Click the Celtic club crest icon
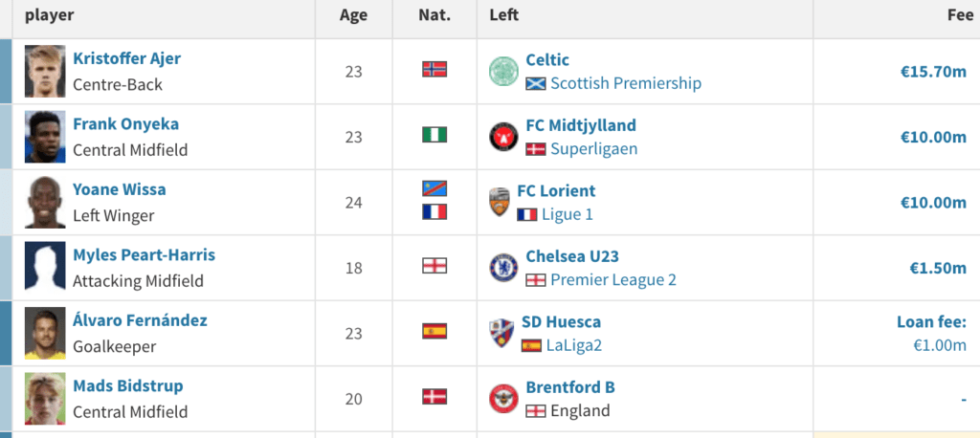Image resolution: width=980 pixels, height=438 pixels. point(503,71)
